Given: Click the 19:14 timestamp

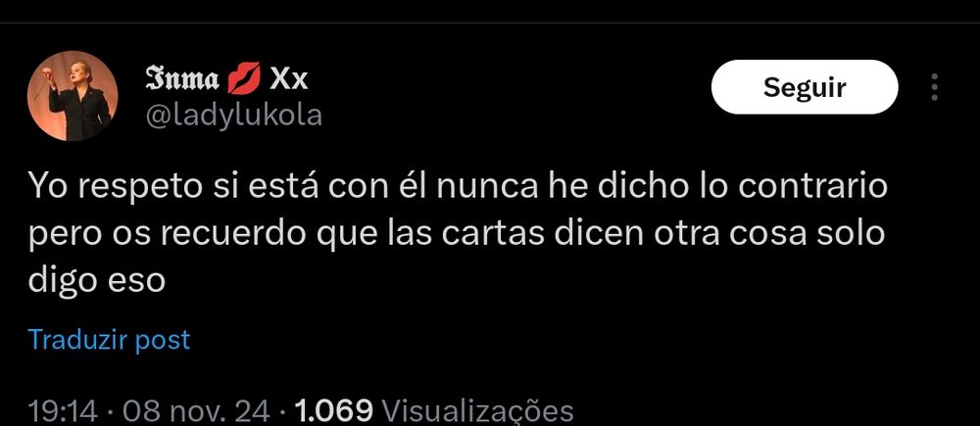Looking at the screenshot, I should 63,411.
